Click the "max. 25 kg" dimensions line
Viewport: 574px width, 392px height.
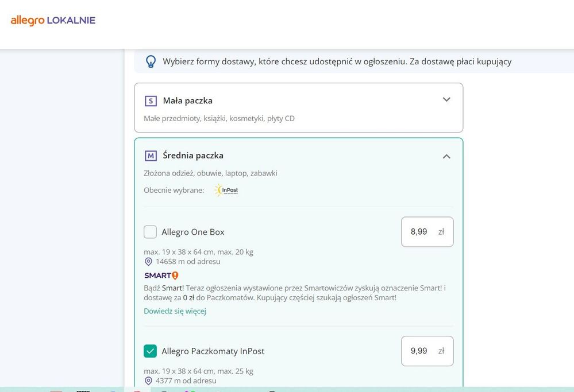pos(198,371)
